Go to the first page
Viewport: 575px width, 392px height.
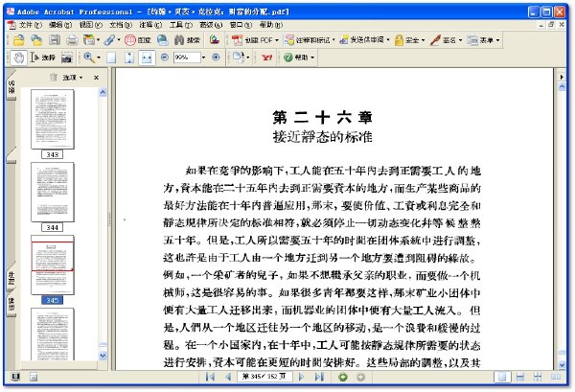coord(210,377)
